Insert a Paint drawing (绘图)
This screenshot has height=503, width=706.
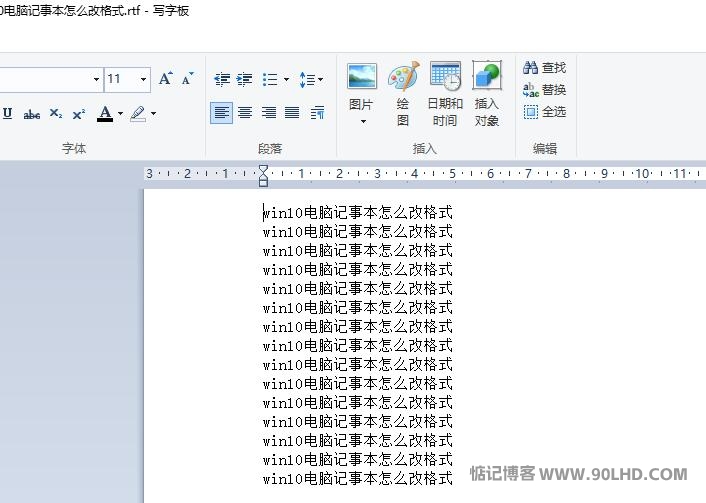pos(403,94)
